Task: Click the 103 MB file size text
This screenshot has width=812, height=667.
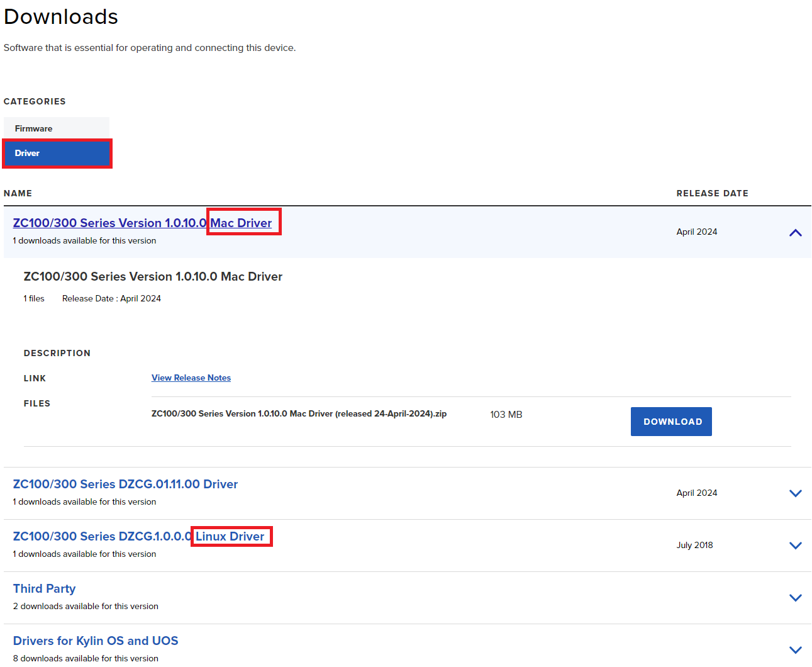Action: coord(506,415)
